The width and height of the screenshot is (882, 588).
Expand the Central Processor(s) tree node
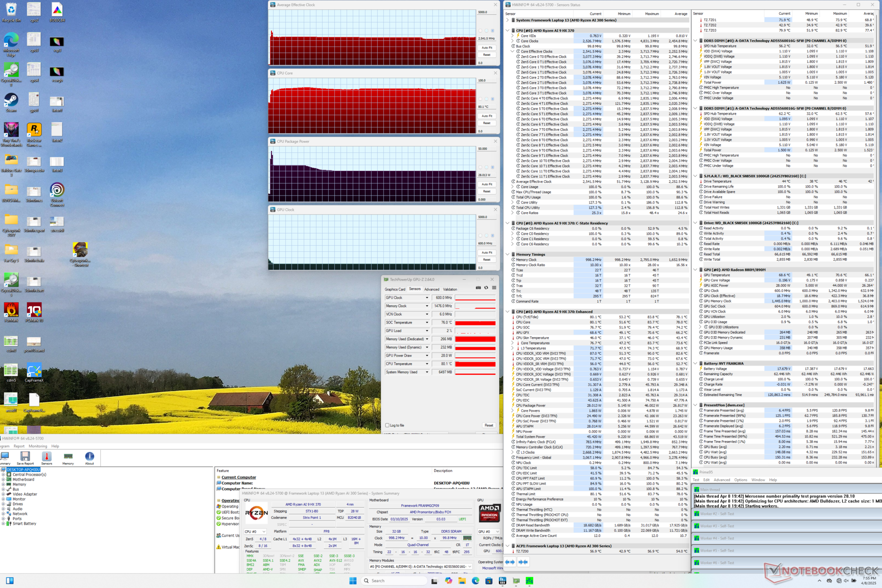(3, 474)
